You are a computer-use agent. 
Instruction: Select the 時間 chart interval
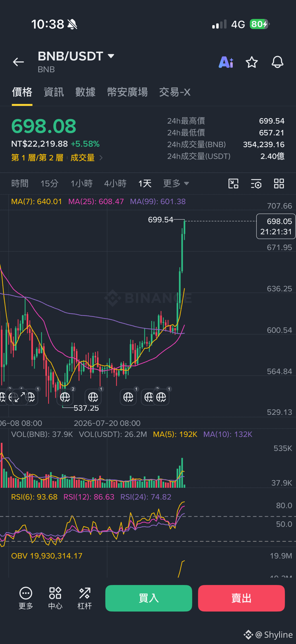20,183
